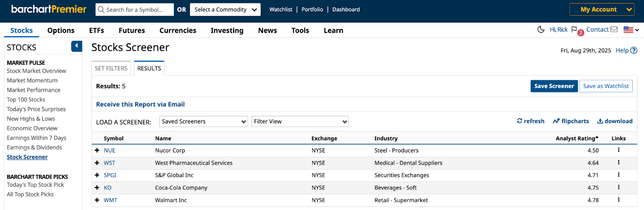The width and height of the screenshot is (644, 210).
Task: Open the News menu
Action: (x=268, y=31)
